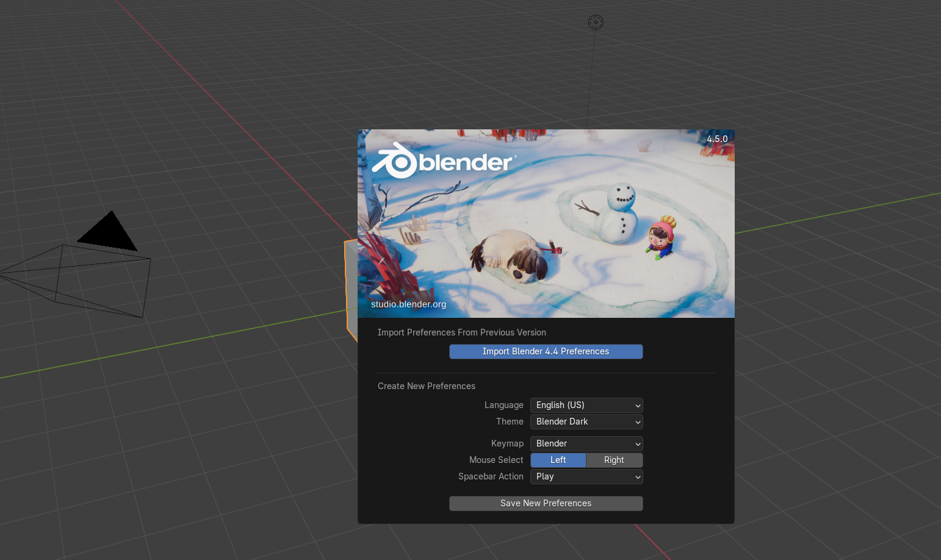
Task: Open the studio.blender.org link
Action: coord(408,304)
